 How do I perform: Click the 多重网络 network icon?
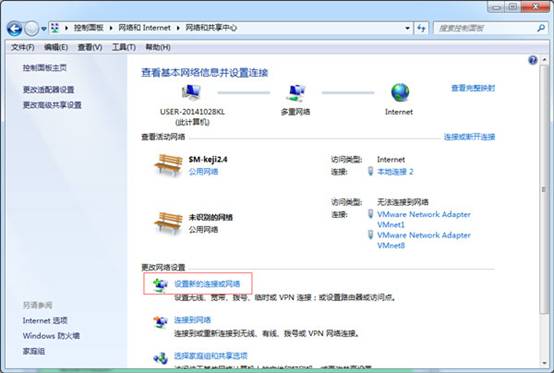tap(295, 93)
